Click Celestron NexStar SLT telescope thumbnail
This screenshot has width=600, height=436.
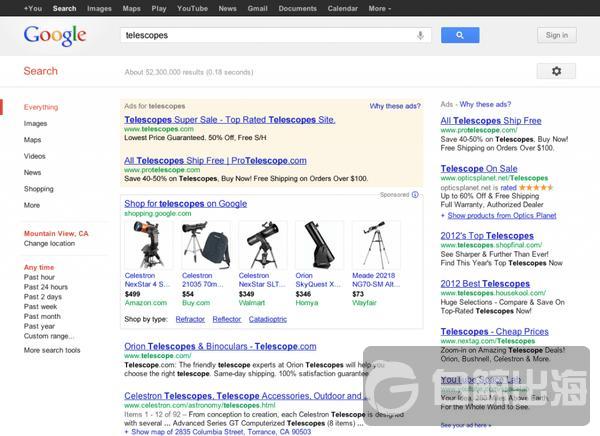262,245
